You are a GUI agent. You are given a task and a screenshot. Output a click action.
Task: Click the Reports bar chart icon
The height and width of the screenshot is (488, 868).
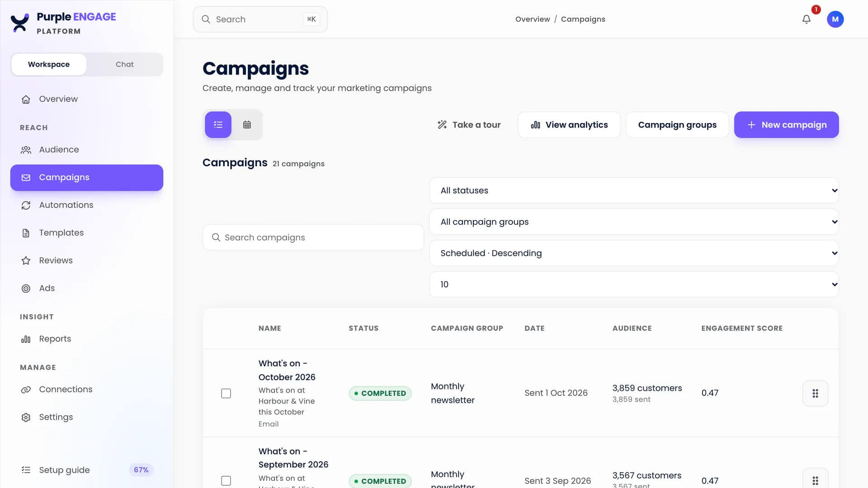click(26, 339)
